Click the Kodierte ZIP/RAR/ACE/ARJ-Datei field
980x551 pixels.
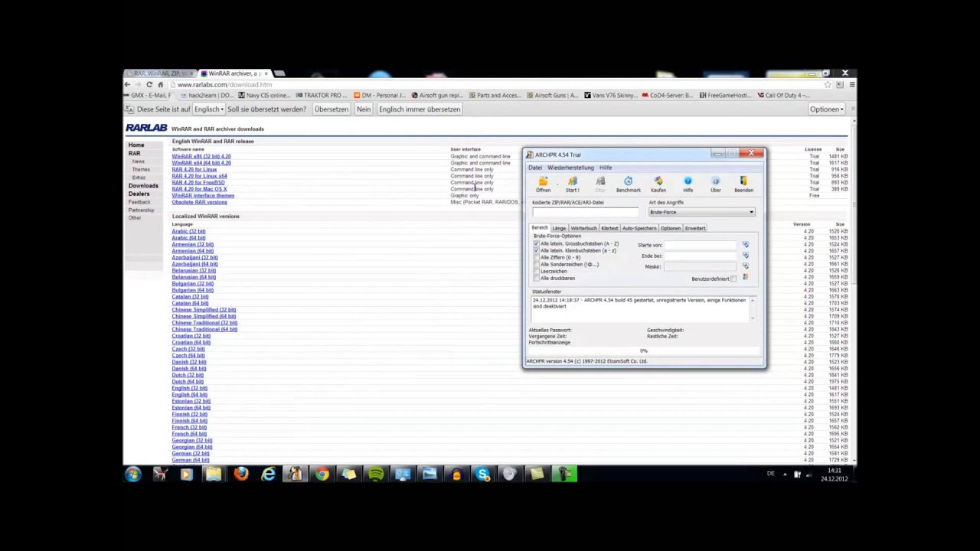pyautogui.click(x=585, y=211)
